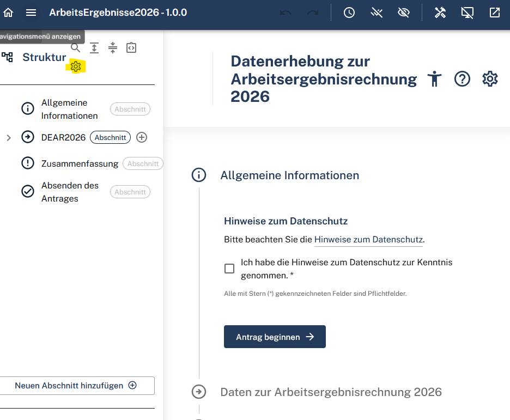Add element to DEAR2026 with plus icon

click(x=142, y=137)
